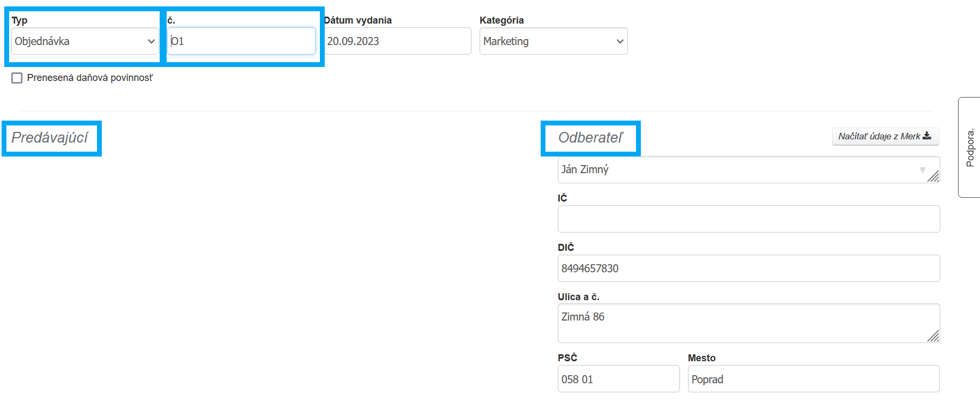Click the document number field O1
Viewport: 980px width, 402px height.
coord(241,41)
